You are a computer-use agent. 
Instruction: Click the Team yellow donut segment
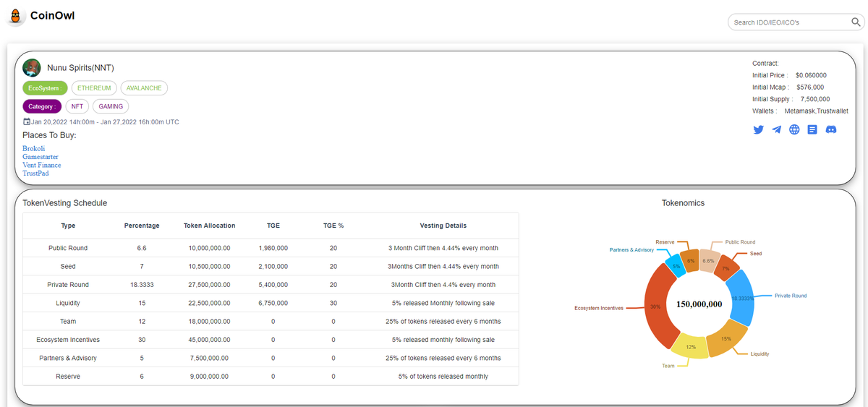click(x=691, y=347)
